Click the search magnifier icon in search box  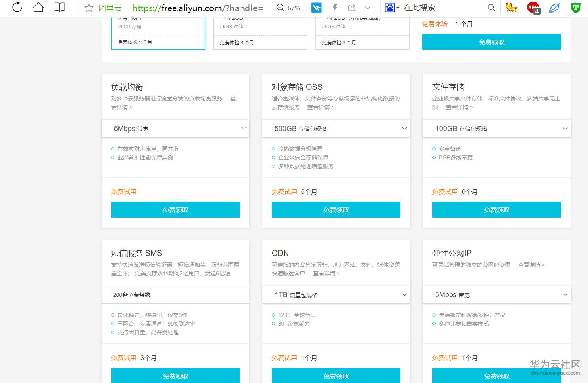pos(491,8)
